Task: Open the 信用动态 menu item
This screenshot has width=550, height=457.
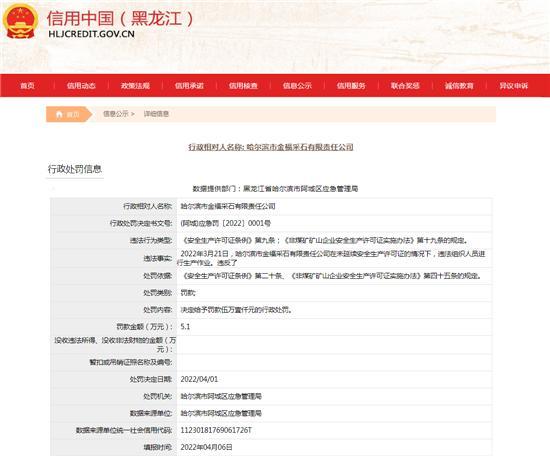Action: click(81, 86)
